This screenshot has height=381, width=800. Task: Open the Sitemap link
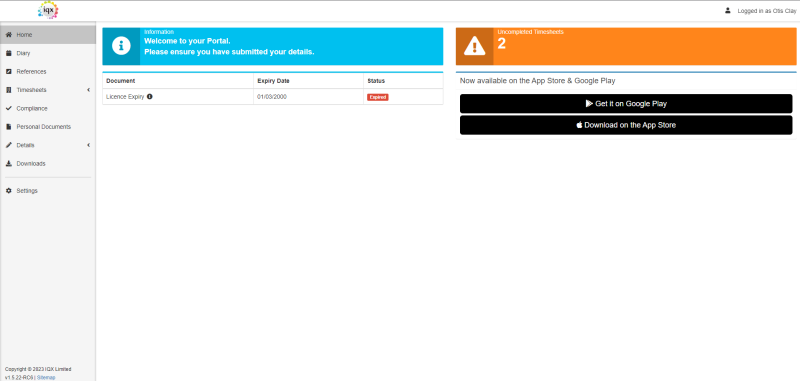point(46,377)
